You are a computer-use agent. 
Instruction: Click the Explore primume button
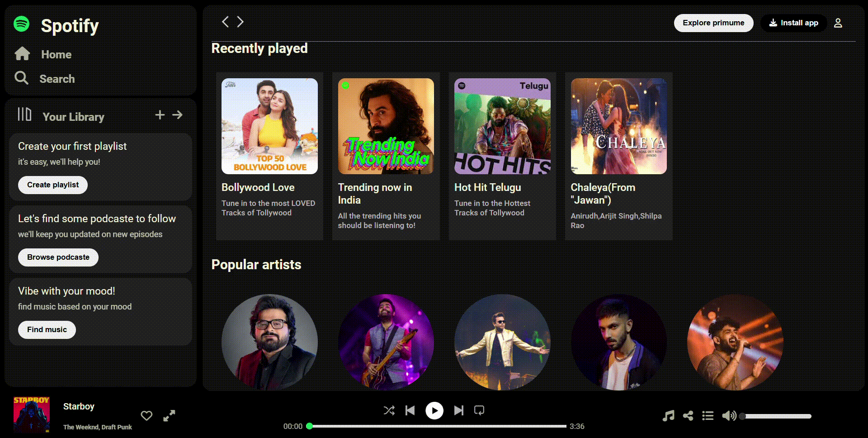pos(713,23)
